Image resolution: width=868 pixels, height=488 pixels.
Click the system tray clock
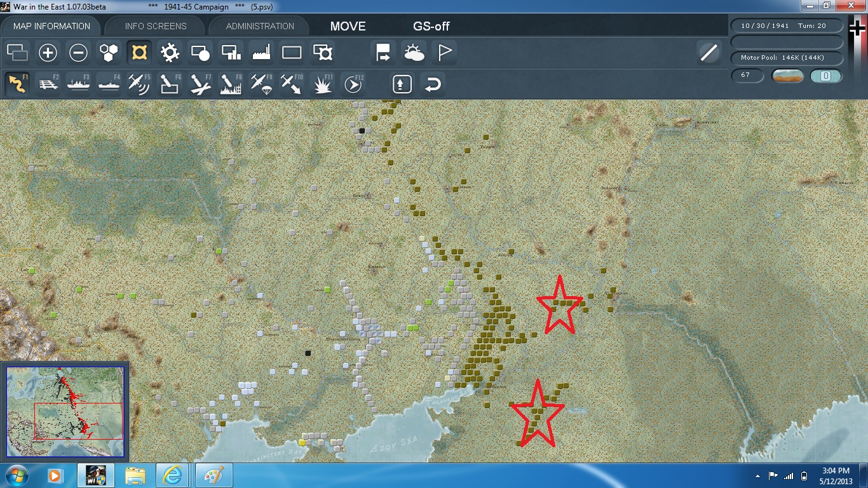coord(836,475)
